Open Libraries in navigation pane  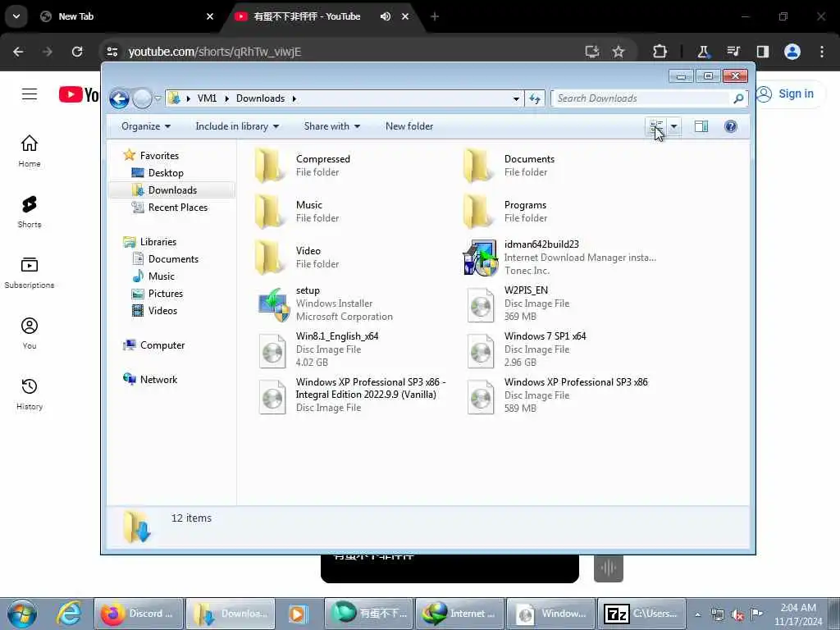coord(157,242)
